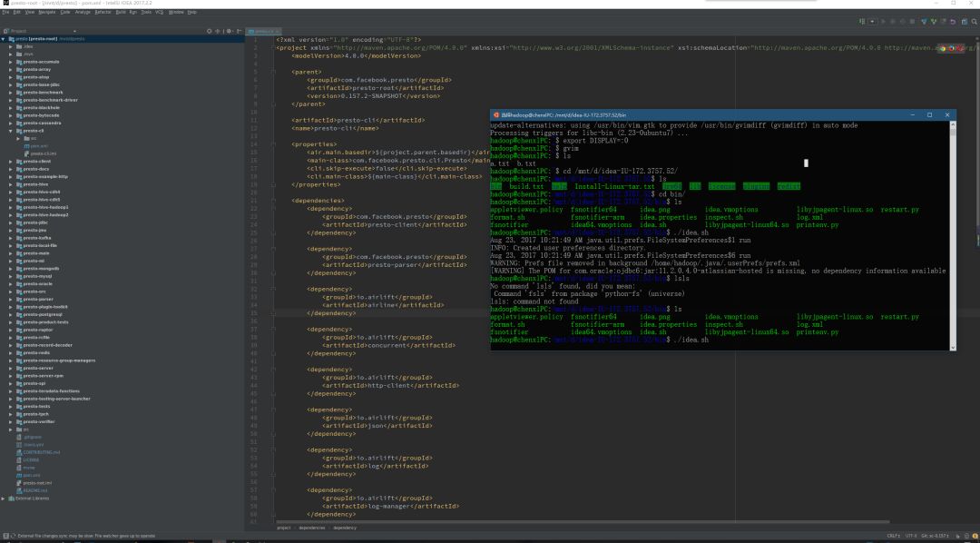Viewport: 980px width, 543px height.
Task: Click the CRLF line separator indicator
Action: pos(893,536)
